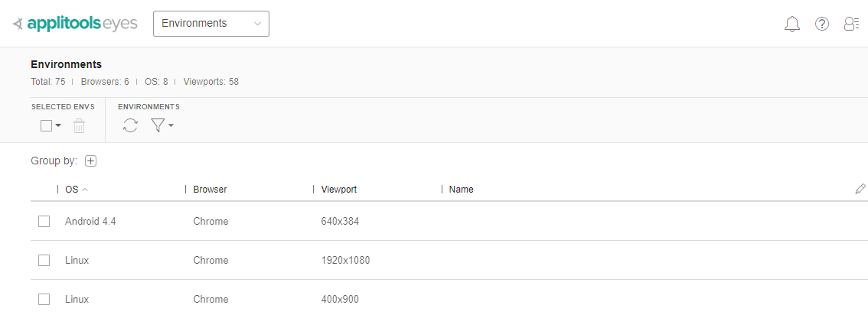Expand the filter dropdown arrow
This screenshot has height=318, width=868.
(171, 126)
